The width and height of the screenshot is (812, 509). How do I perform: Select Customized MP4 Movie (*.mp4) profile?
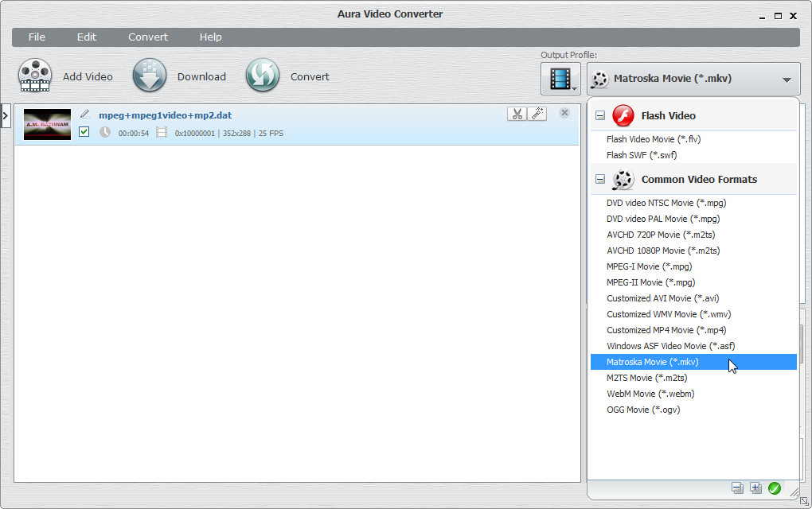tap(666, 330)
